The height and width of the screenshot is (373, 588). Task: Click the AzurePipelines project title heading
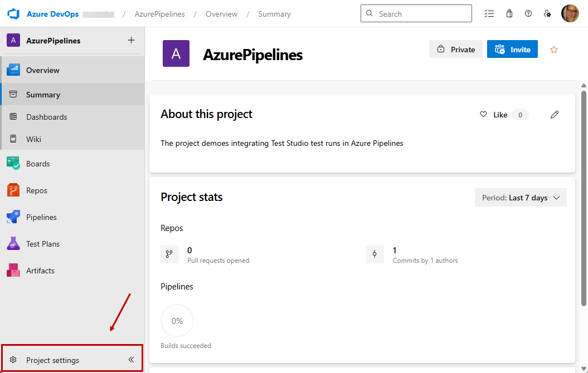tap(252, 55)
